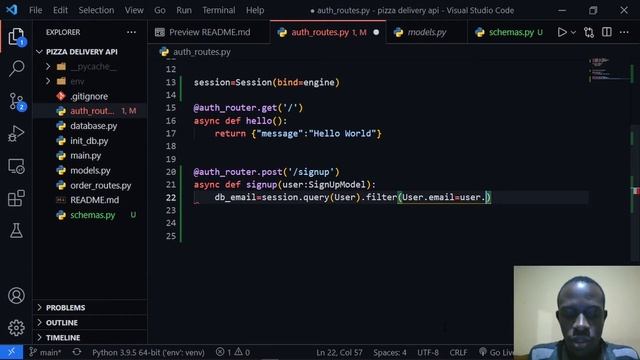This screenshot has width=640, height=360.
Task: Open the Terminal menu
Action: (x=218, y=10)
